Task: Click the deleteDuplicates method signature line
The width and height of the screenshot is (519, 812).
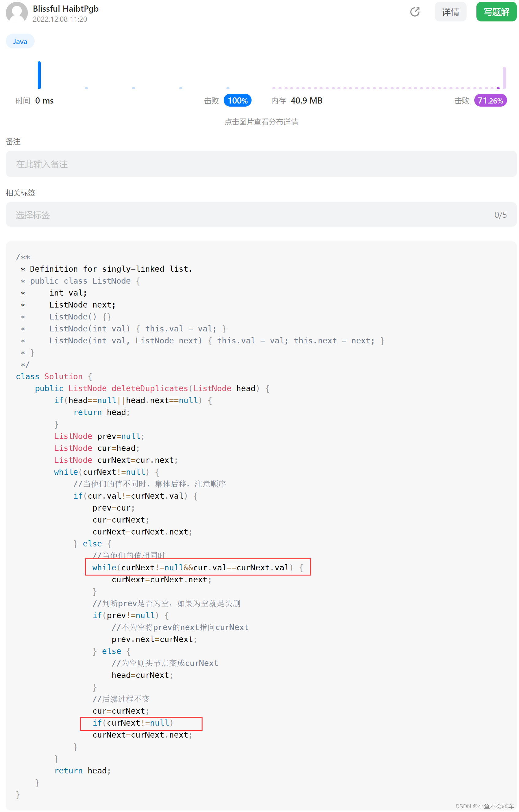Action: pyautogui.click(x=152, y=388)
